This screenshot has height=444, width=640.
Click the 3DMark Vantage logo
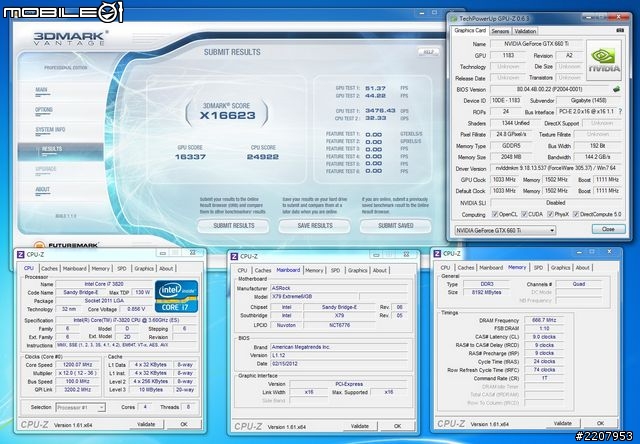[70, 38]
